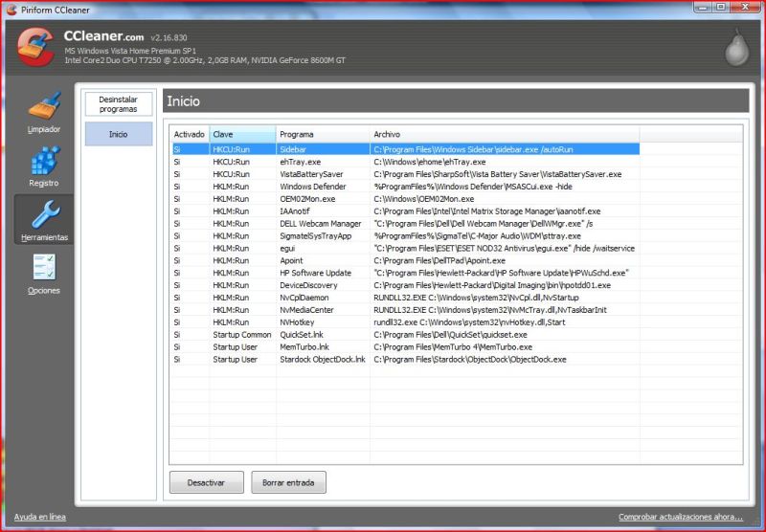The height and width of the screenshot is (532, 766).
Task: Select the OEM02Mon.exe entry
Action: click(x=405, y=199)
